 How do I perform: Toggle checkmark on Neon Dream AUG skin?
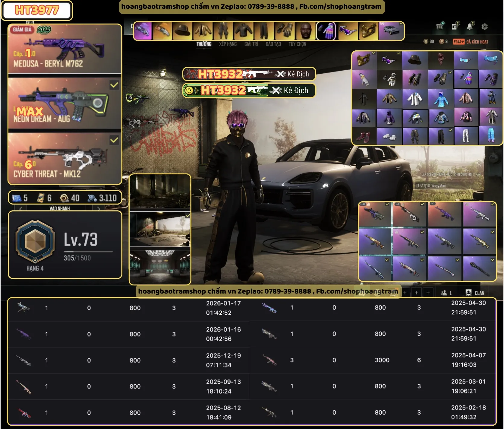coord(114,85)
